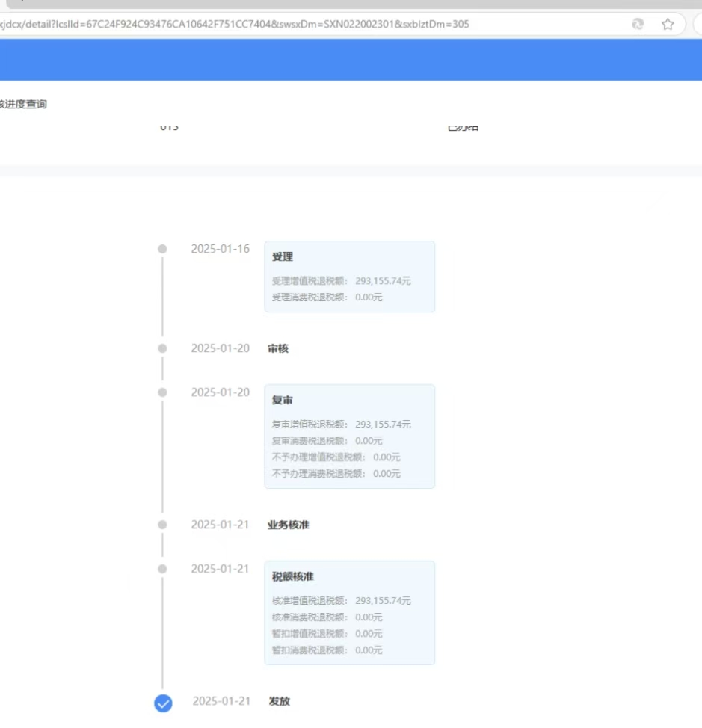Viewport: 702px width, 728px height.
Task: Click the 审核 step label
Action: (x=278, y=348)
